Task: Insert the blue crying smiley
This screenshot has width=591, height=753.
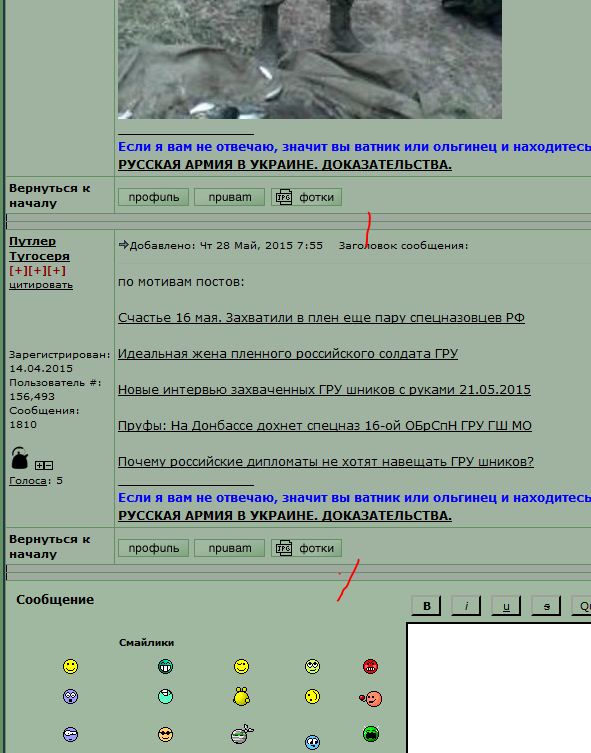Action: click(x=312, y=742)
